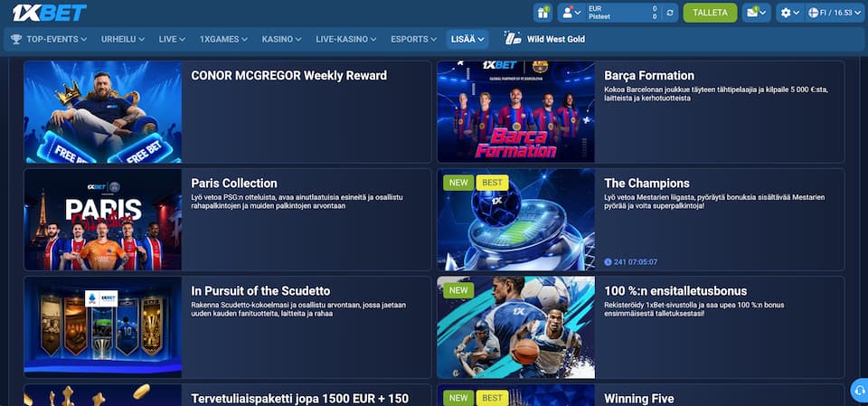Click the BEST badge on The Champions
868x406 pixels.
492,183
